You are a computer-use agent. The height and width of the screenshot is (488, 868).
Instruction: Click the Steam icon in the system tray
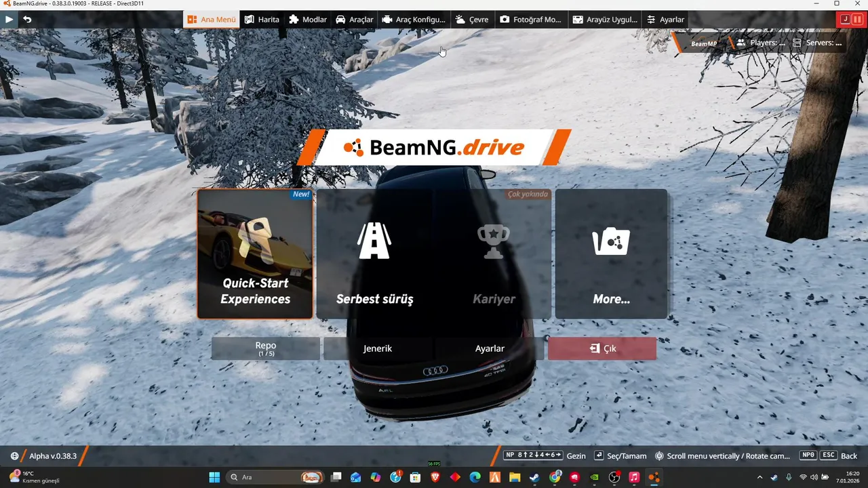coord(774,477)
